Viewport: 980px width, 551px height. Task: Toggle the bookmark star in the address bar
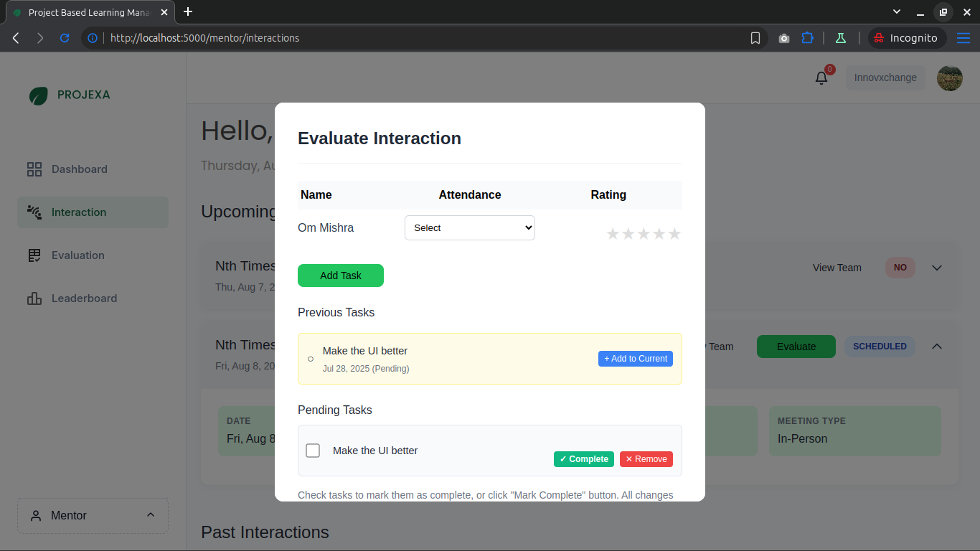coord(755,38)
